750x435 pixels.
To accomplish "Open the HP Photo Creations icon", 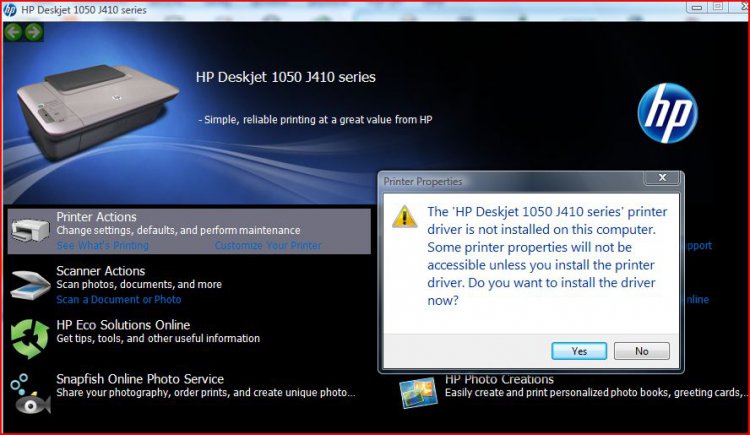I will [419, 392].
